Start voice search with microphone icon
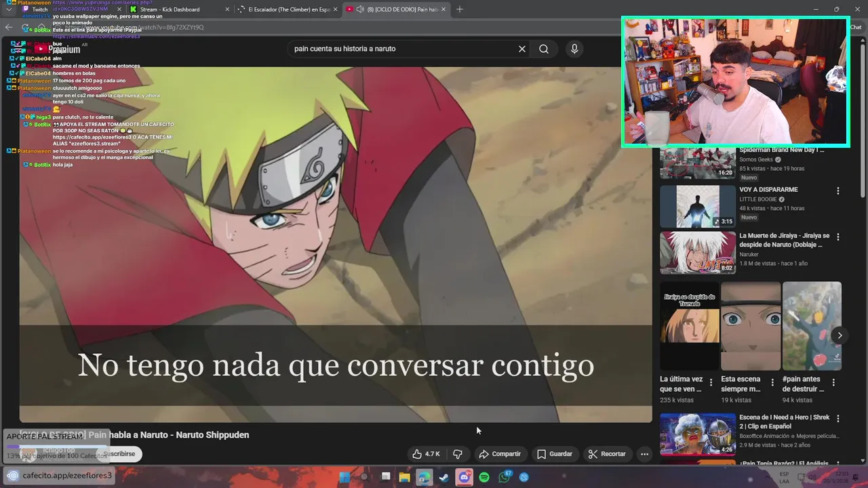The image size is (868, 488). coord(574,49)
